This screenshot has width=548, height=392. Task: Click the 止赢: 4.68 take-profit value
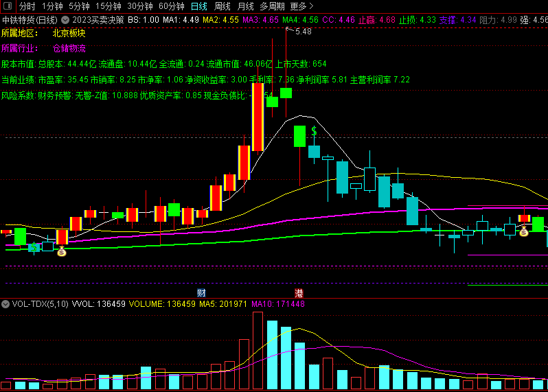377,20
